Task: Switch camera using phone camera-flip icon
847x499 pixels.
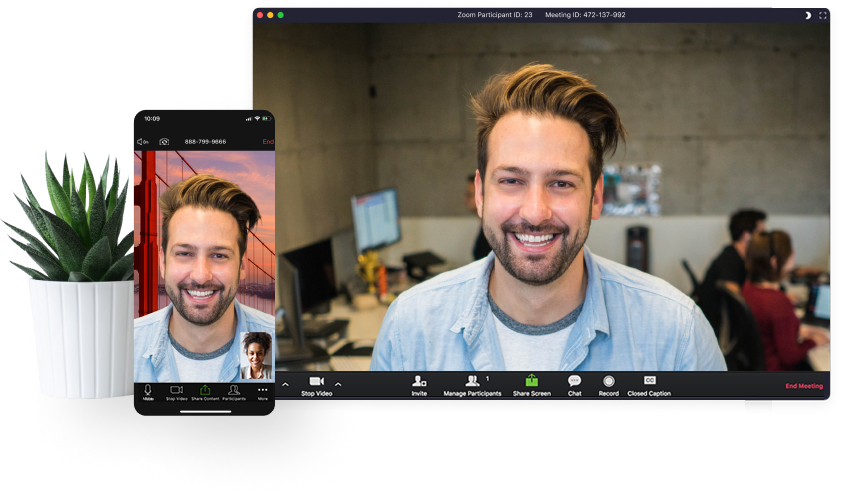Action: point(164,142)
